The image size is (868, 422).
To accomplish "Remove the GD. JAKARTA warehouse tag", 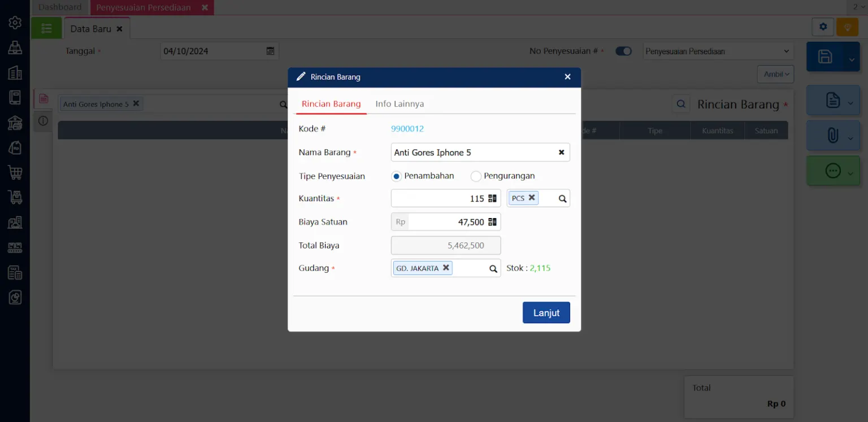I will pos(446,268).
